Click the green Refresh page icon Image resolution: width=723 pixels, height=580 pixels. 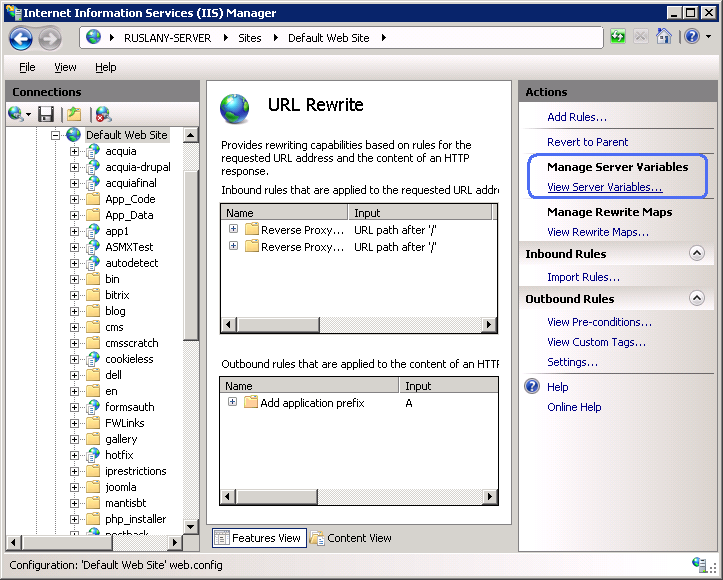pyautogui.click(x=619, y=37)
